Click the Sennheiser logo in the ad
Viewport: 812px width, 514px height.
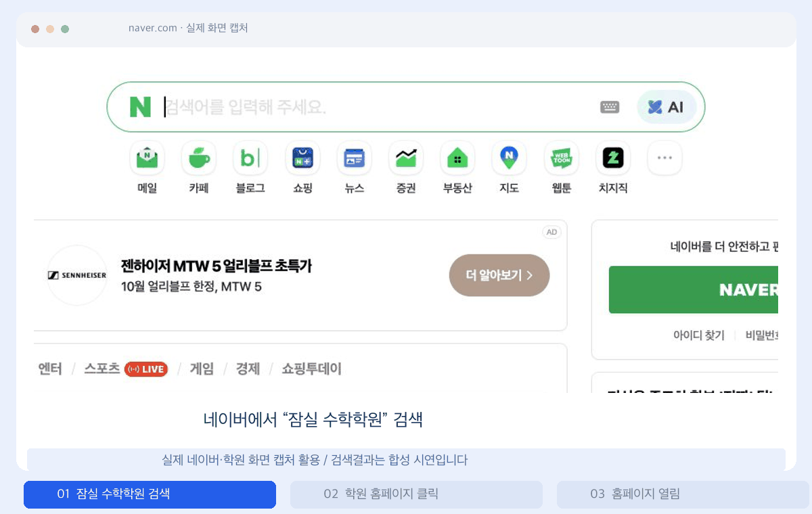click(x=76, y=275)
